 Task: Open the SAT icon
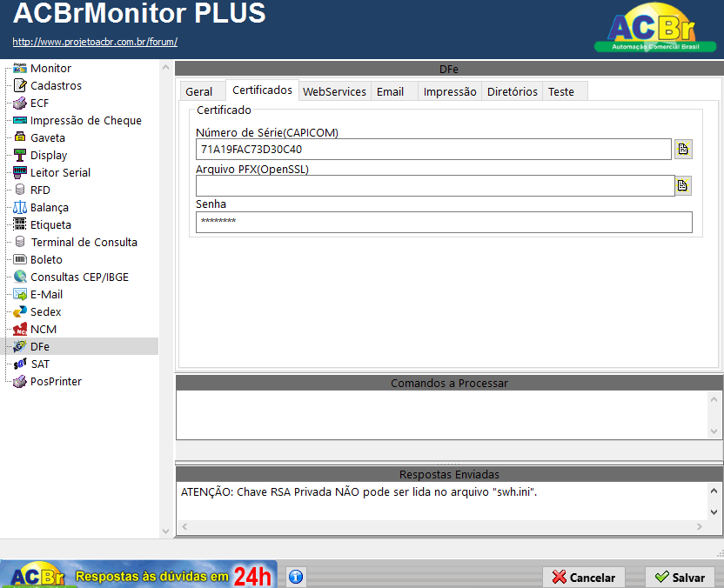20,364
